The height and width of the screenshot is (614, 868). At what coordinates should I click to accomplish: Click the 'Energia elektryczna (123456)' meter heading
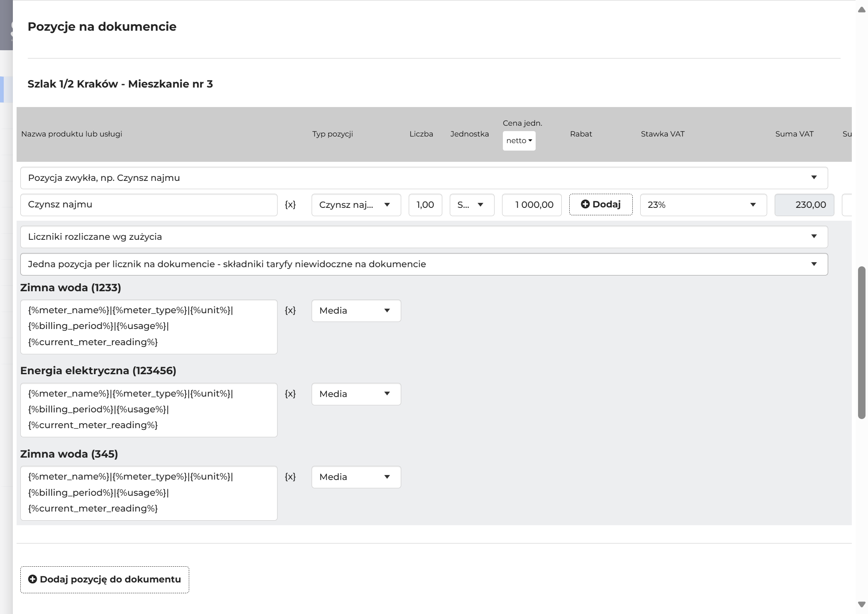point(98,370)
